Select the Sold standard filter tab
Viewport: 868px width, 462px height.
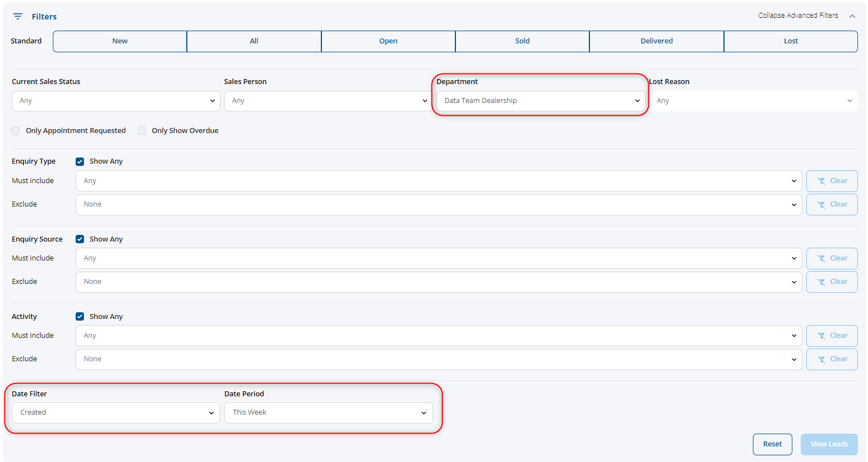coord(522,41)
